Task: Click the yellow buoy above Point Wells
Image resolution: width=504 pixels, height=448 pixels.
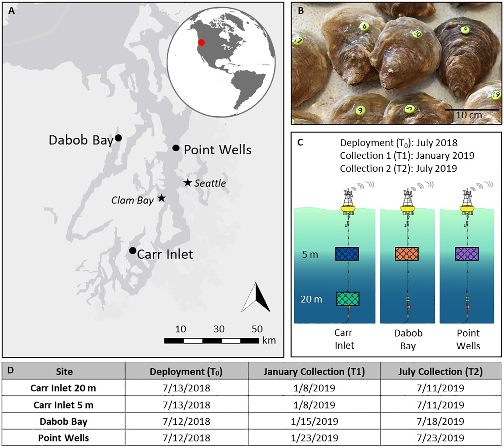Action: pyautogui.click(x=467, y=208)
